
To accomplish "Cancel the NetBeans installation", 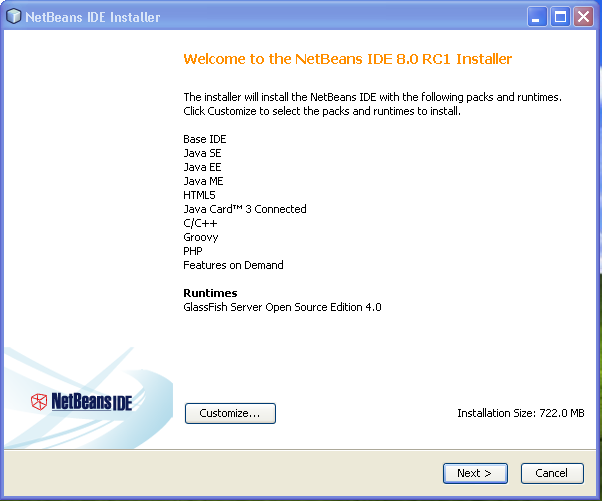I will point(552,473).
